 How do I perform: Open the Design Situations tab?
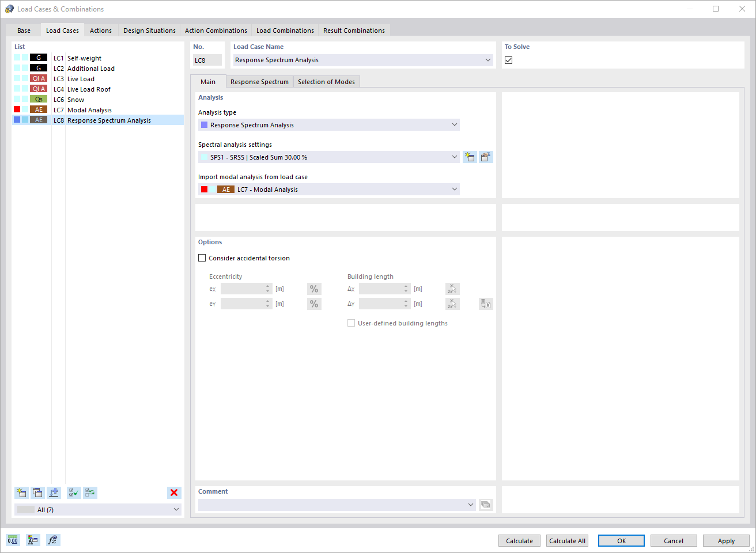click(149, 31)
